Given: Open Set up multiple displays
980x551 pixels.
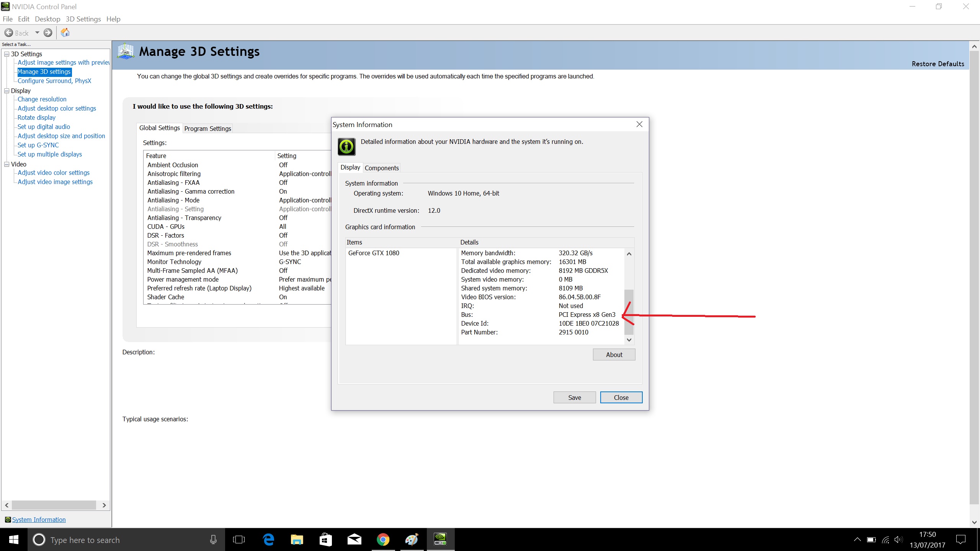Looking at the screenshot, I should [x=50, y=154].
